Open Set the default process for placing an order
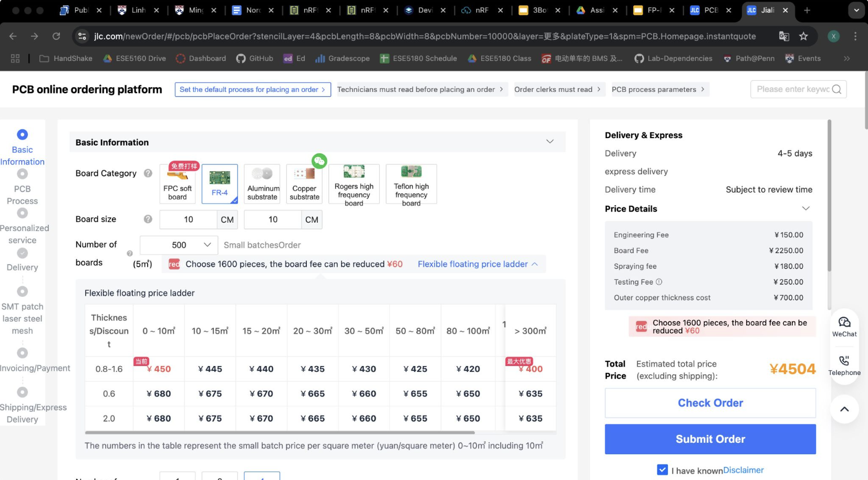 click(253, 89)
